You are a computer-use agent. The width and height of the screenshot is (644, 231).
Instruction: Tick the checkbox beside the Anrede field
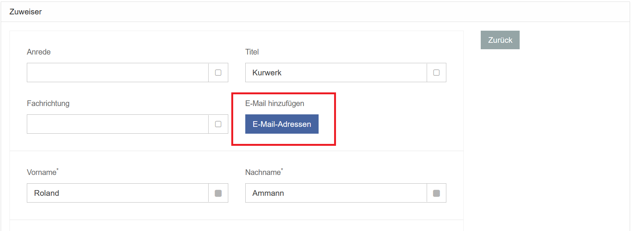218,73
